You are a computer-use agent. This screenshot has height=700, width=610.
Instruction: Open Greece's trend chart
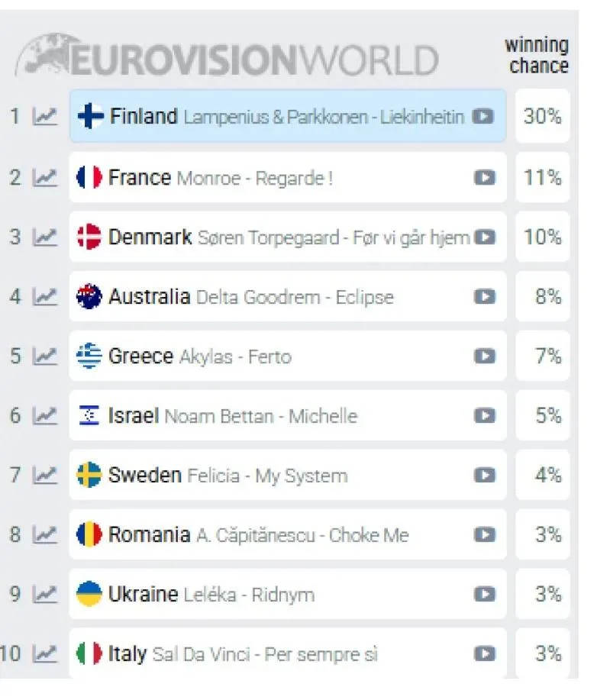(x=45, y=356)
